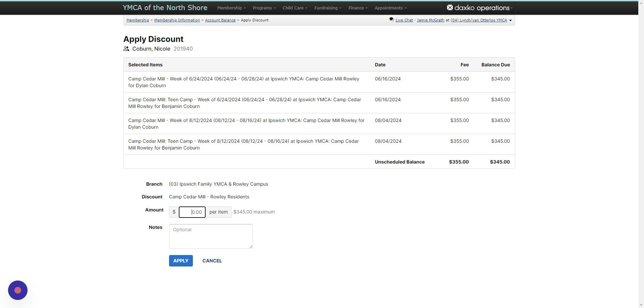
Task: Click the Live Chat speech bubble icon
Action: point(391,20)
